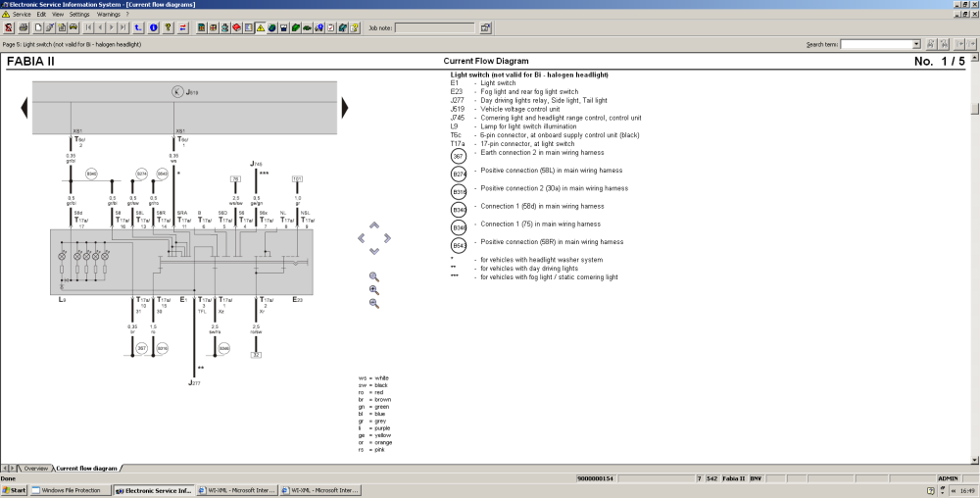Screen dimensions: 980x498
Task: Click the taskbar clock
Action: tap(967, 490)
